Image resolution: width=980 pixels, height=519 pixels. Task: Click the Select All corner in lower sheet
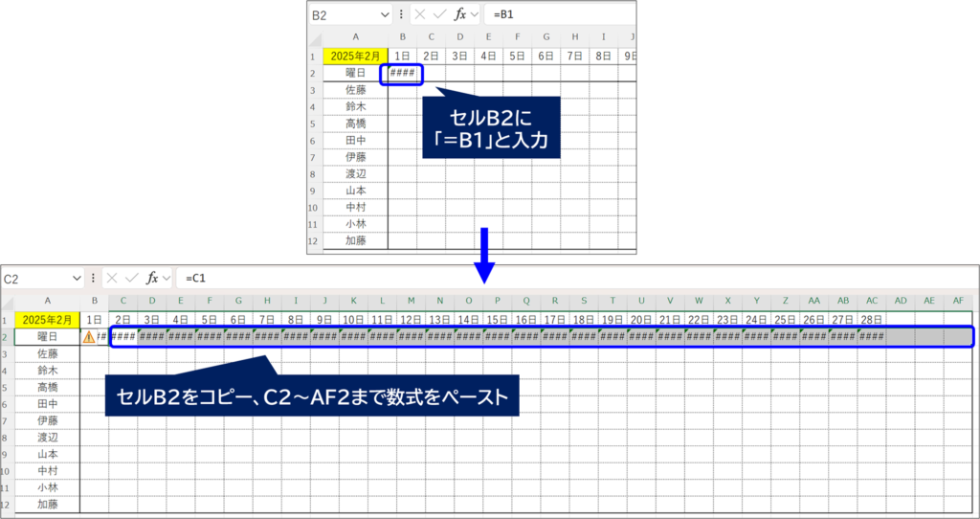(7, 301)
